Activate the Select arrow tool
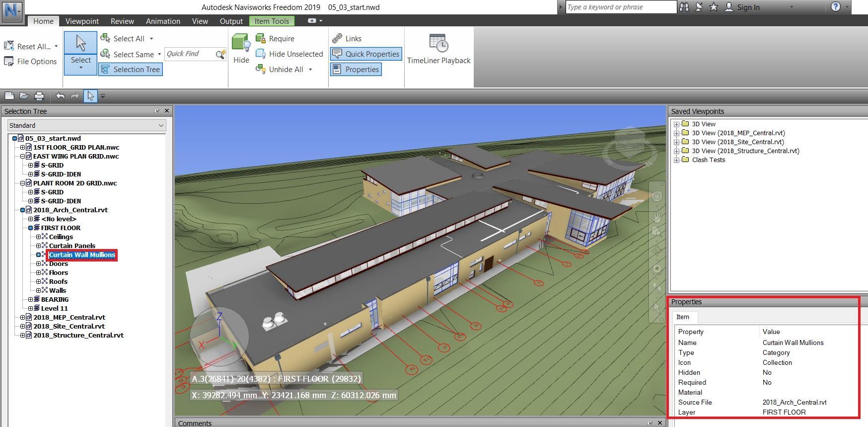Viewport: 868px width, 427px height. (x=80, y=43)
